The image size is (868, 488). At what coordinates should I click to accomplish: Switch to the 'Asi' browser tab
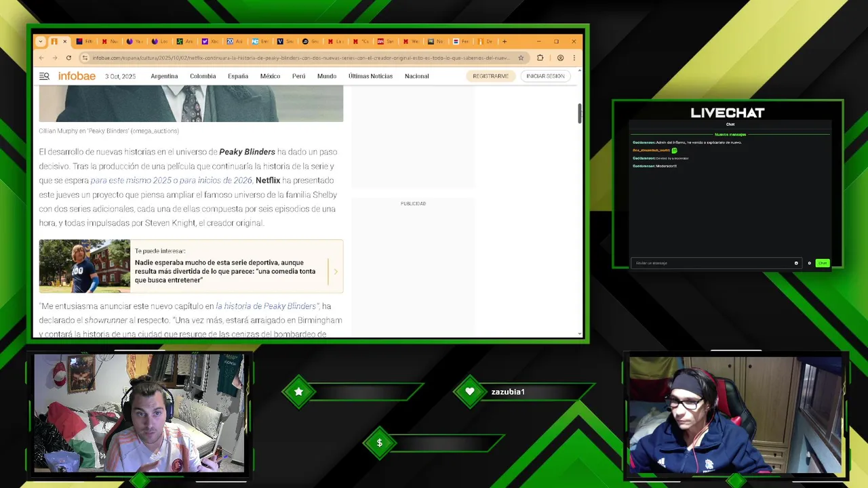point(235,41)
